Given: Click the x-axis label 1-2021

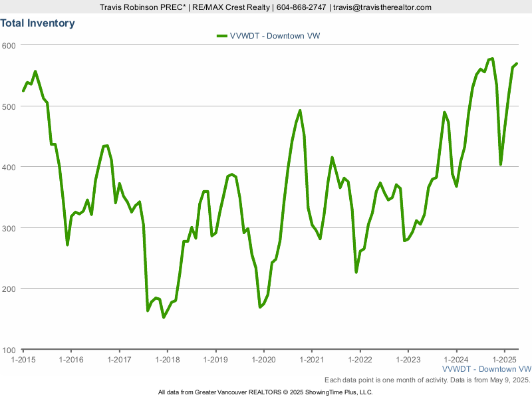Looking at the screenshot, I should click(x=312, y=360).
